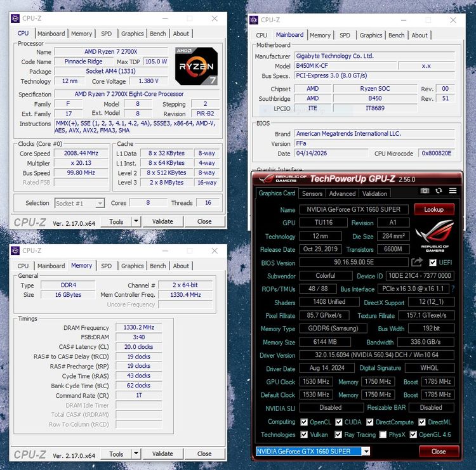Viewport: 476px width, 470px height.
Task: Toggle the DirectML checkbox
Action: coord(421,422)
